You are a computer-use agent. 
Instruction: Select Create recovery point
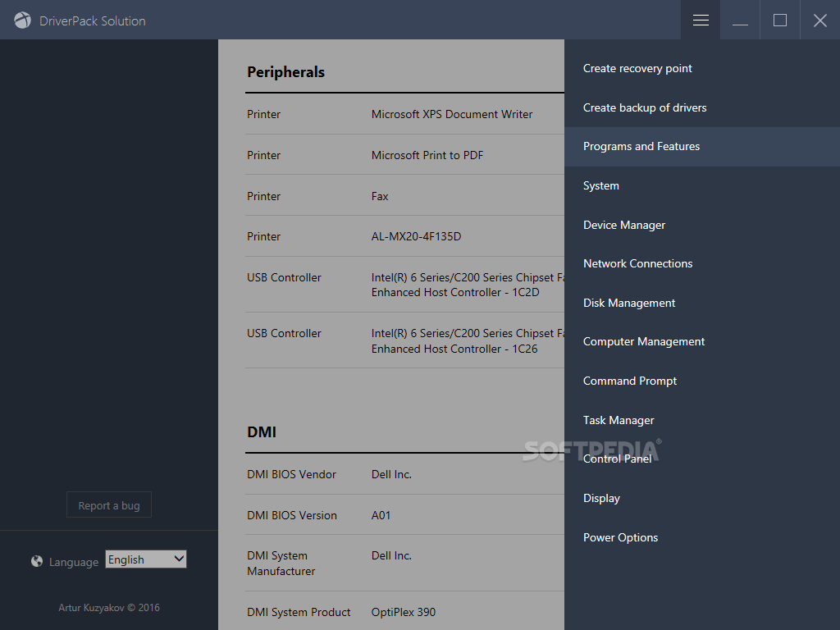[x=702, y=69]
